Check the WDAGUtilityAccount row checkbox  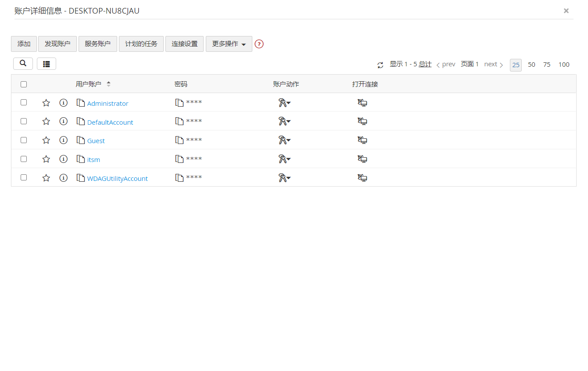(24, 177)
